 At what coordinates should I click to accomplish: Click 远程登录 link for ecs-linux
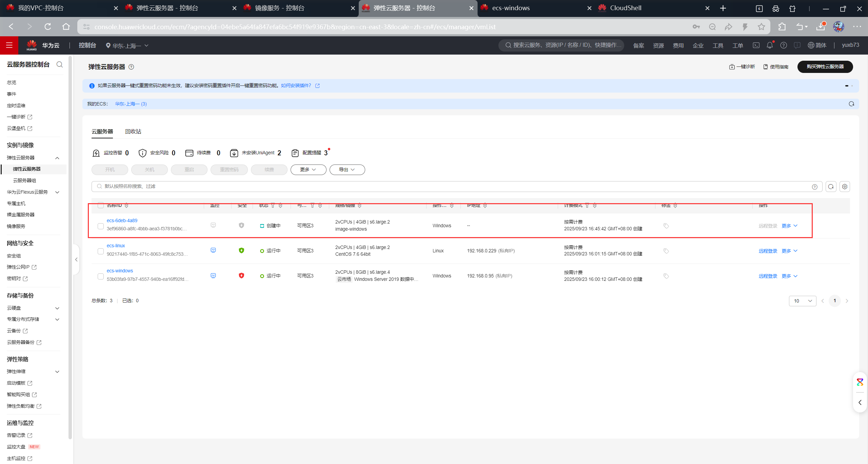coord(768,251)
